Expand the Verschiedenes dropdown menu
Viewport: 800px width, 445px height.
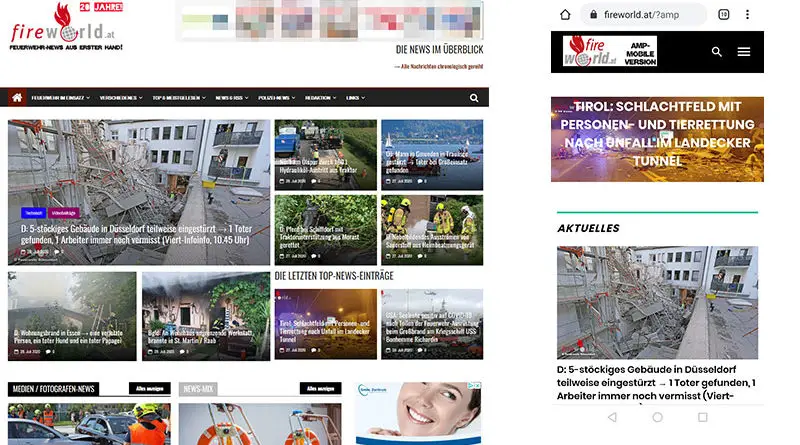point(121,98)
